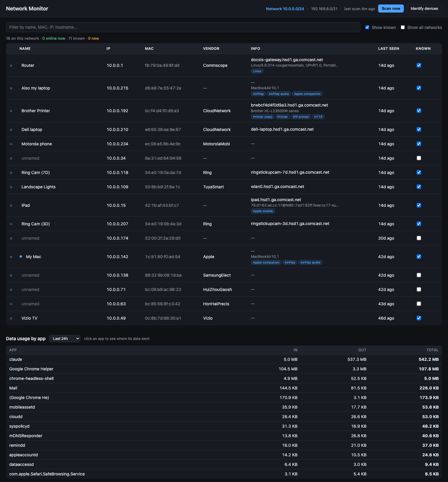The image size is (448, 482).
Task: Open Identify devices
Action: tap(424, 9)
